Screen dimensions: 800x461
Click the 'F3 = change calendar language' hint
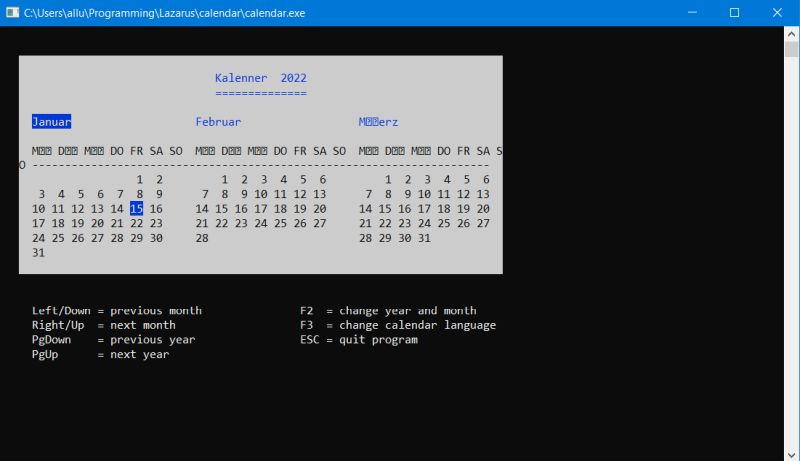[x=397, y=325]
